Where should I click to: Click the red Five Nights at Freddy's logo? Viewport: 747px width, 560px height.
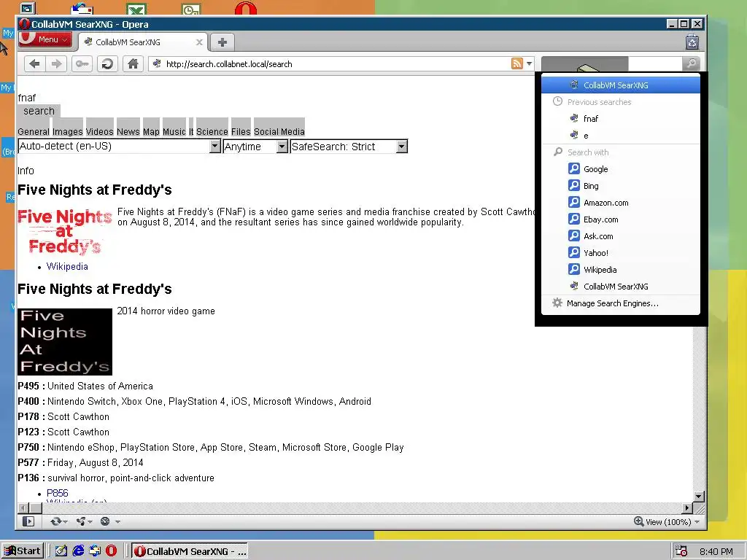pyautogui.click(x=65, y=232)
